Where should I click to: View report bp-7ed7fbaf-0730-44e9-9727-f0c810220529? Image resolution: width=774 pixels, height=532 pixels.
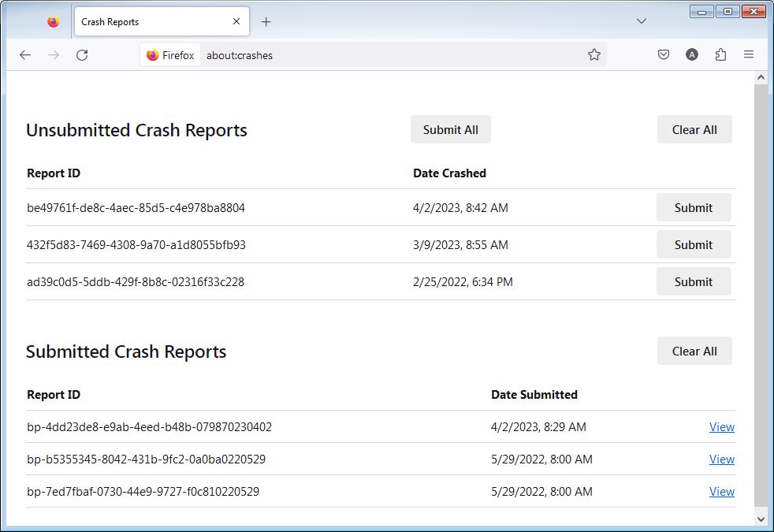(x=722, y=492)
